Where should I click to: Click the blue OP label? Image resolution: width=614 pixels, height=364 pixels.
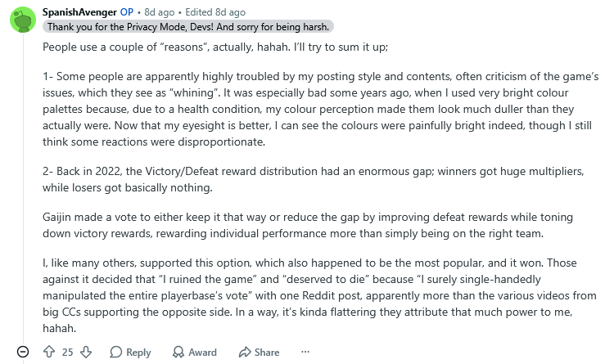[126, 12]
